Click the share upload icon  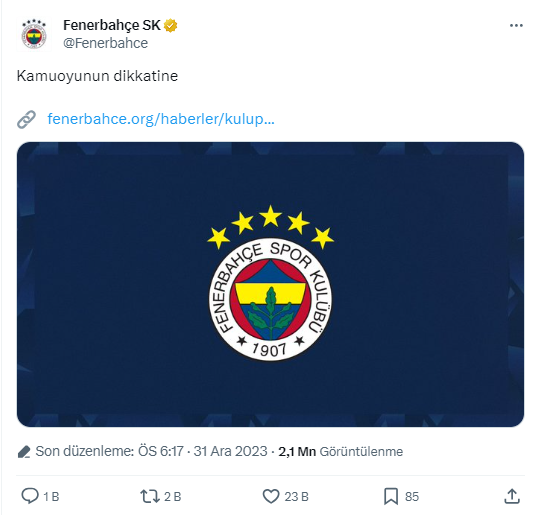click(512, 496)
